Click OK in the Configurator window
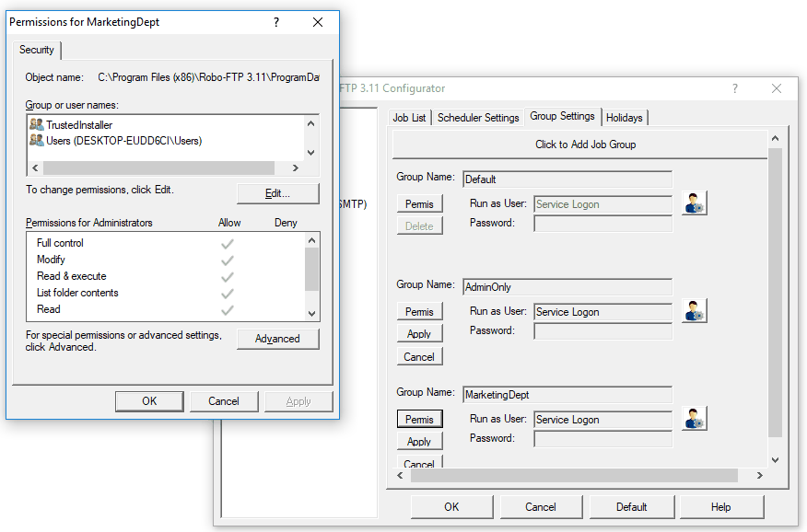Screen dimensions: 807x532 pyautogui.click(x=452, y=507)
